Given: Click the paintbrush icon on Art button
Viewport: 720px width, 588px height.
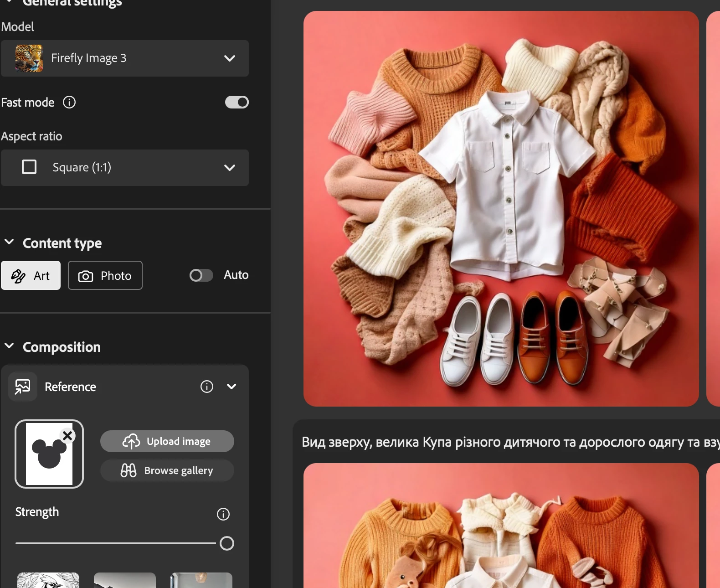Looking at the screenshot, I should coord(18,276).
